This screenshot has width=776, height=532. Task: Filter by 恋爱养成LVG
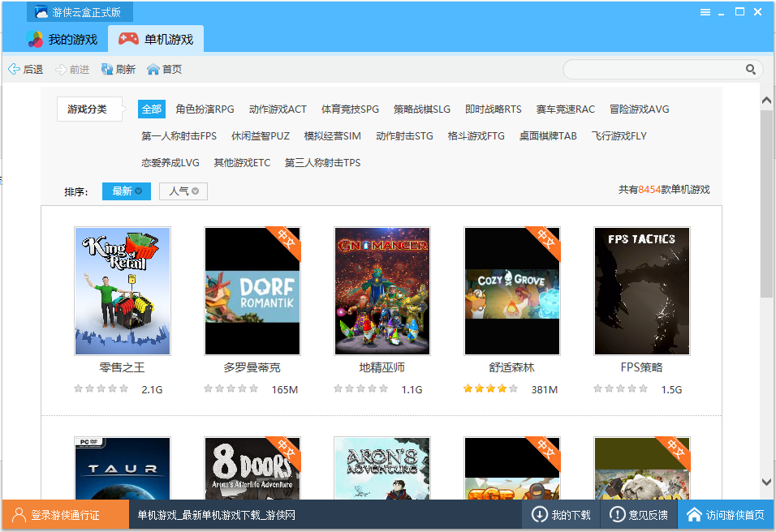point(170,163)
